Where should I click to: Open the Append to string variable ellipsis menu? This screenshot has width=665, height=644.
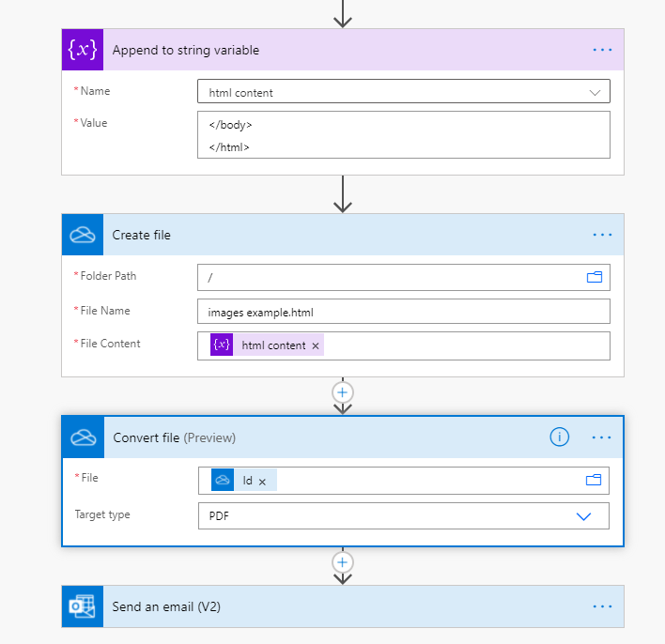click(x=602, y=50)
